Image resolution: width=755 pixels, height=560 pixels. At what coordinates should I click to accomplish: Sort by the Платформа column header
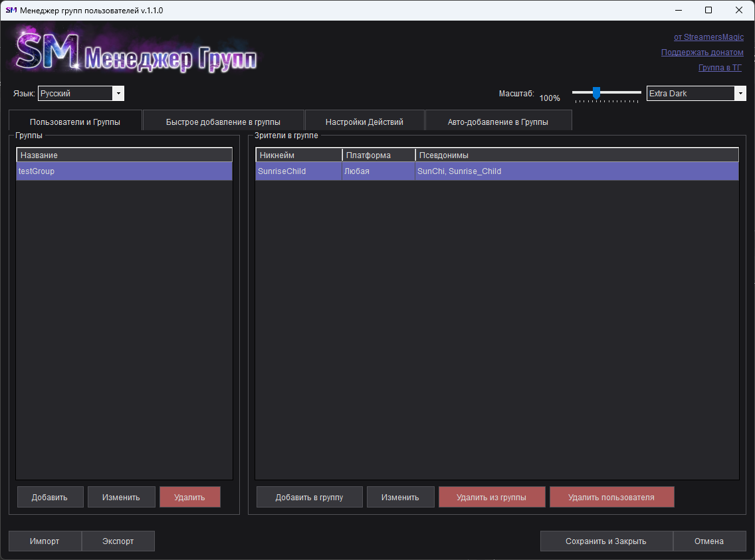click(x=378, y=155)
